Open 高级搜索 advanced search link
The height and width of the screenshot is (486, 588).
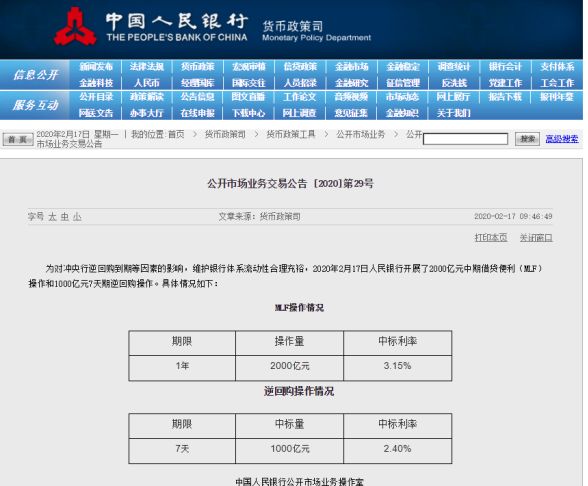click(562, 139)
